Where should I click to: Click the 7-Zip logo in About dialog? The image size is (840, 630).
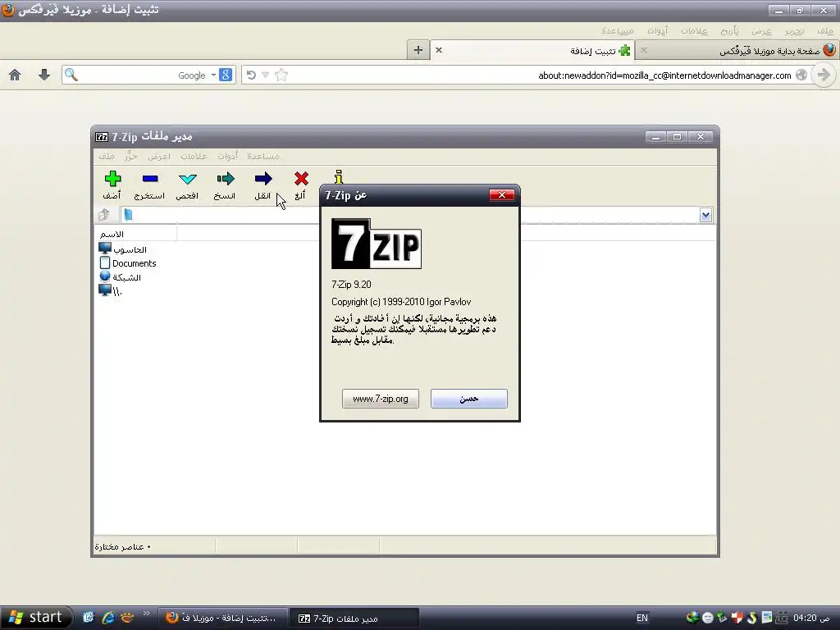coord(376,243)
